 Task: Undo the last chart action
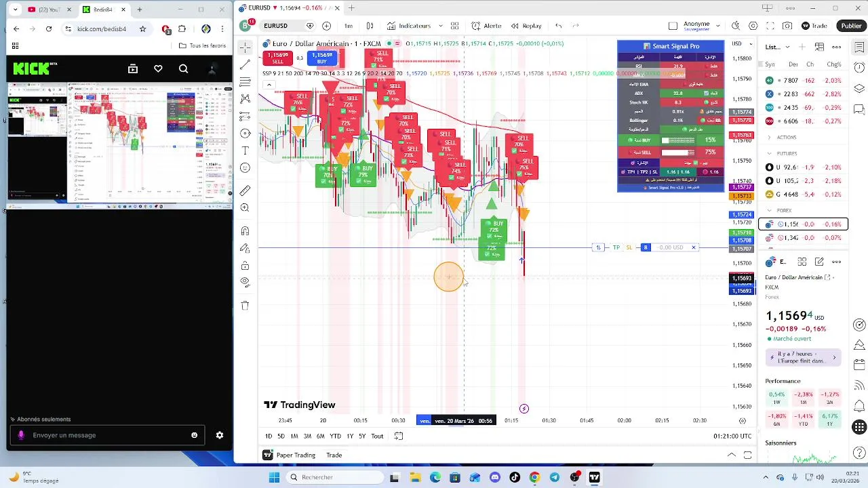(x=559, y=26)
